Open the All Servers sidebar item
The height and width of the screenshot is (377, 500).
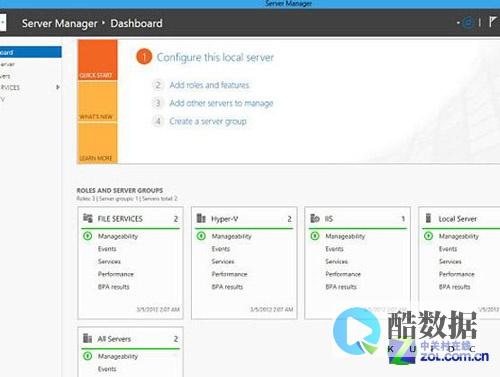click(x=31, y=76)
